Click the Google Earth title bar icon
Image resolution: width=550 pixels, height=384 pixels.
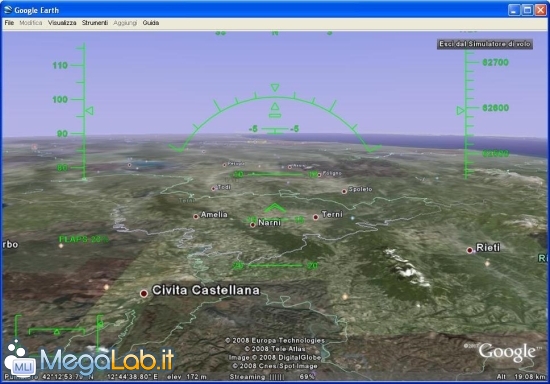[8, 10]
